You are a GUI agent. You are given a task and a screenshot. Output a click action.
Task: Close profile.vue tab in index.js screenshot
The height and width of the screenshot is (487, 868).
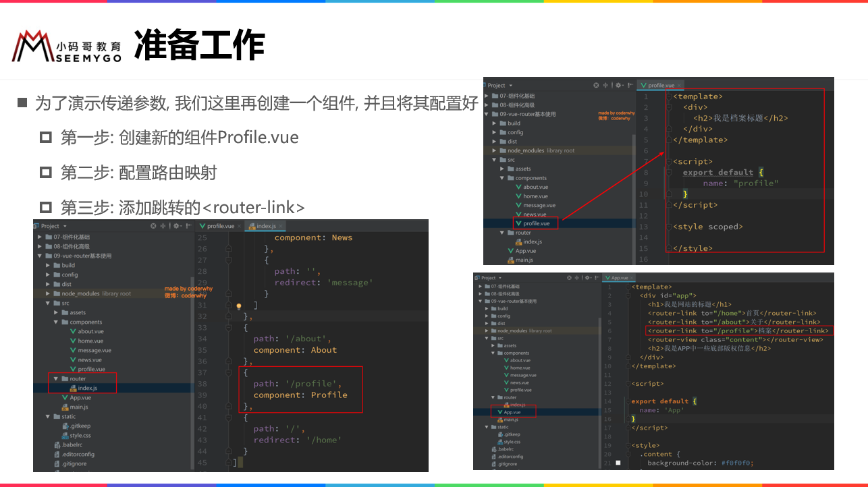pyautogui.click(x=239, y=226)
